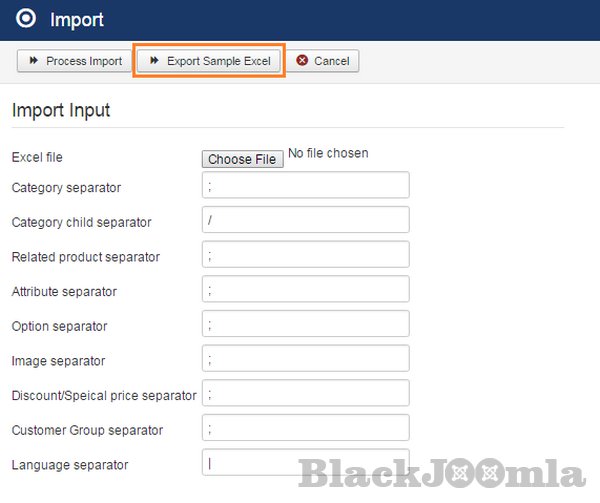Viewport: 600px width, 503px height.
Task: Edit the Discount/Special price separator field
Action: tap(305, 393)
